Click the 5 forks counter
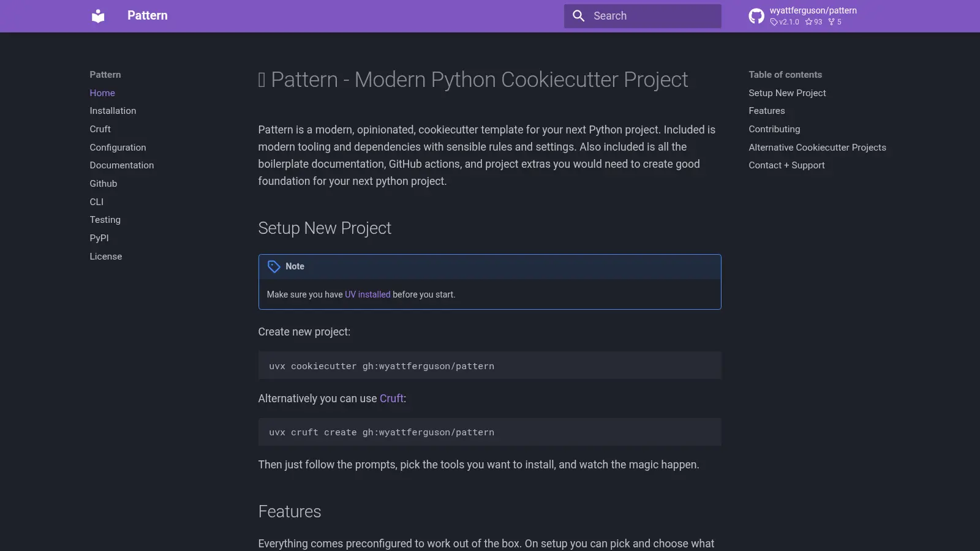The image size is (980, 551). tap(835, 22)
